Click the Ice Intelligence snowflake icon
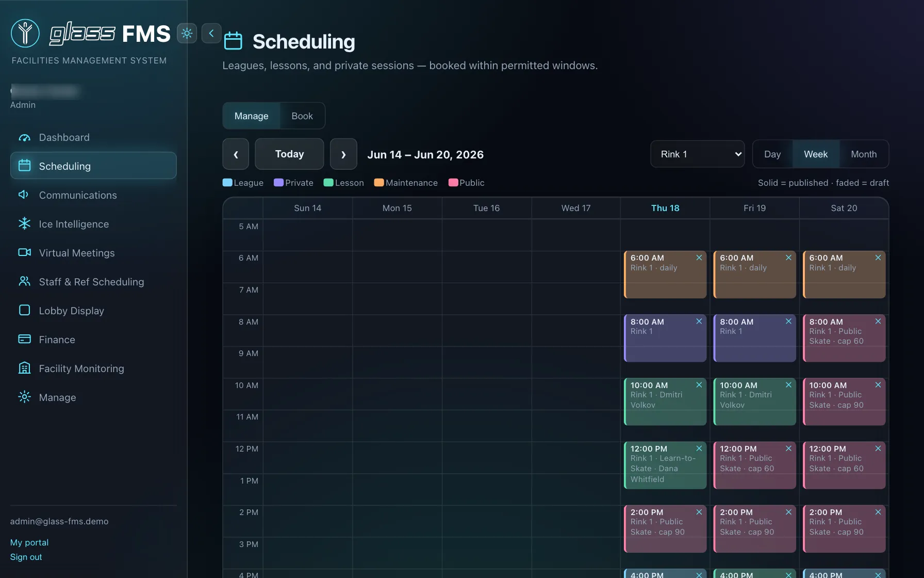This screenshot has width=924, height=578. pos(24,223)
